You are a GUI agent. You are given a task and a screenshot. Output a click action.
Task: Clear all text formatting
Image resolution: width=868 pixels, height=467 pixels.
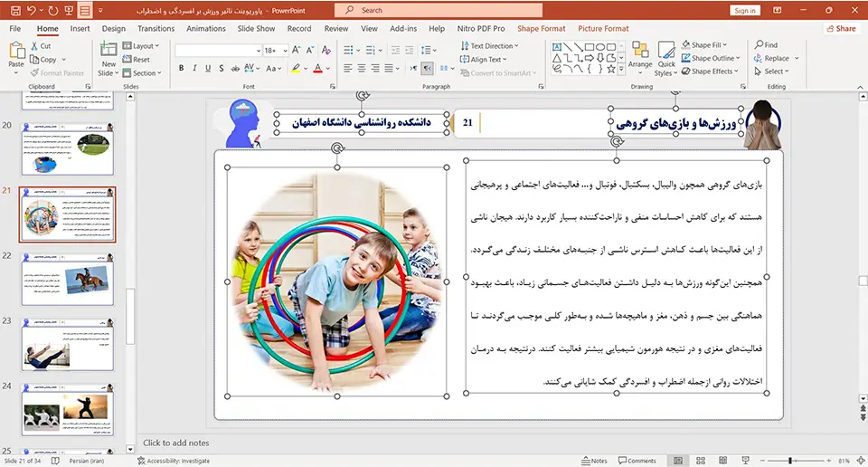326,51
